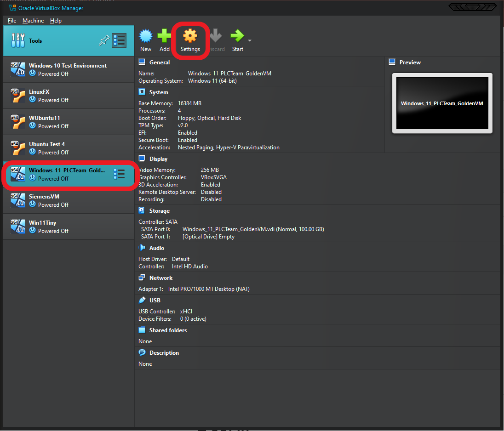Screen dimensions: 504x431
Task: Open the File menu
Action: coord(12,21)
